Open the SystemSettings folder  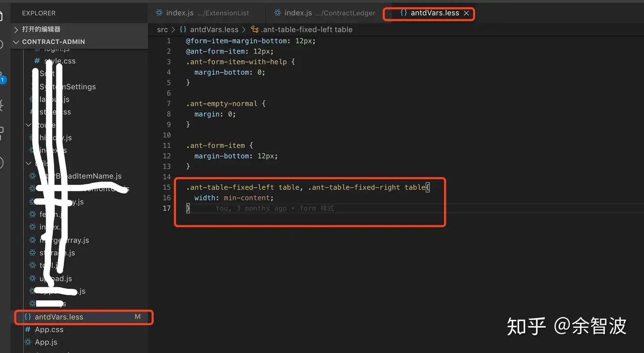(67, 87)
